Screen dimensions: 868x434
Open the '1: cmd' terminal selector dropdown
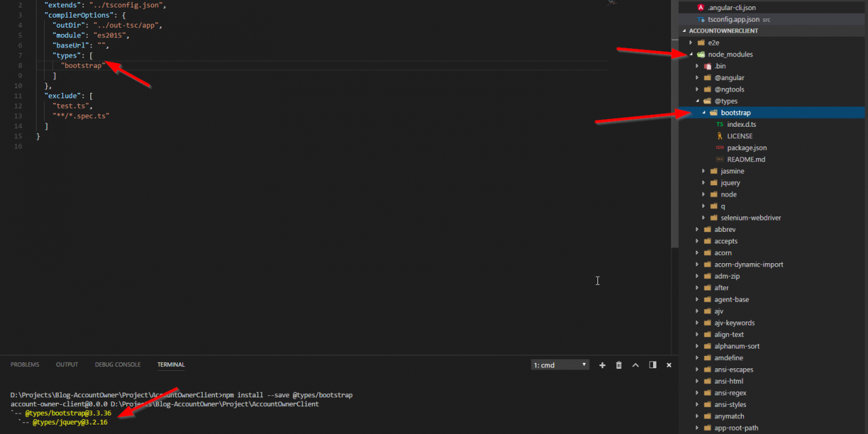point(560,365)
